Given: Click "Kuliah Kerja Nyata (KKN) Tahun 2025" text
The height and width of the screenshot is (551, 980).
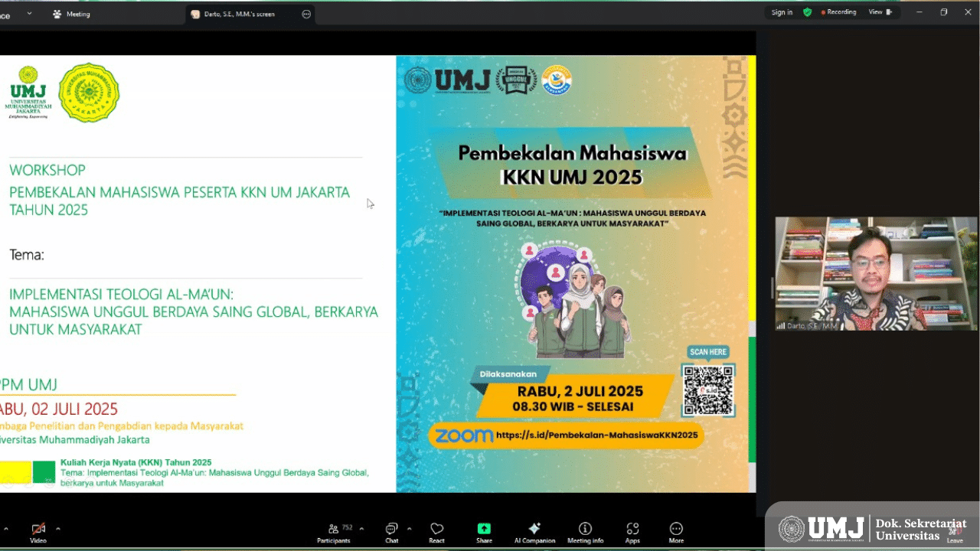Looking at the screenshot, I should (x=136, y=462).
